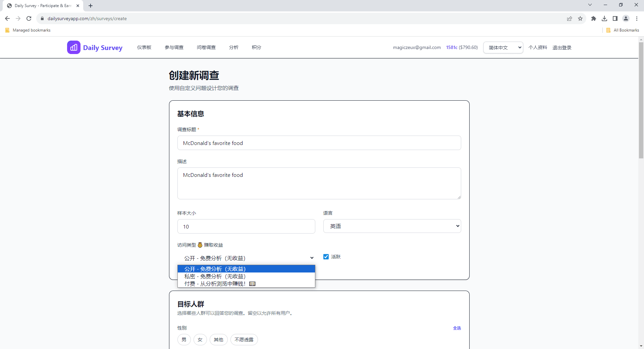Click the downloads icon in the toolbar

[605, 18]
